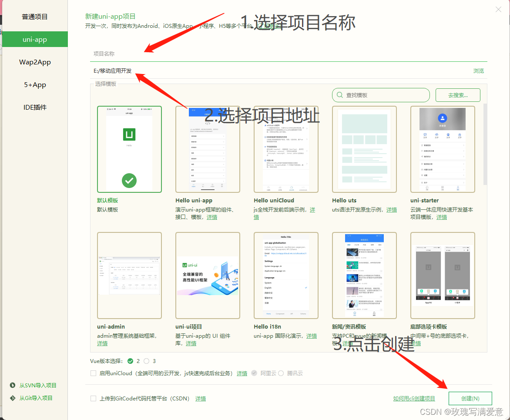Open 详情 link for uni-starter
510x420 pixels.
coord(441,217)
